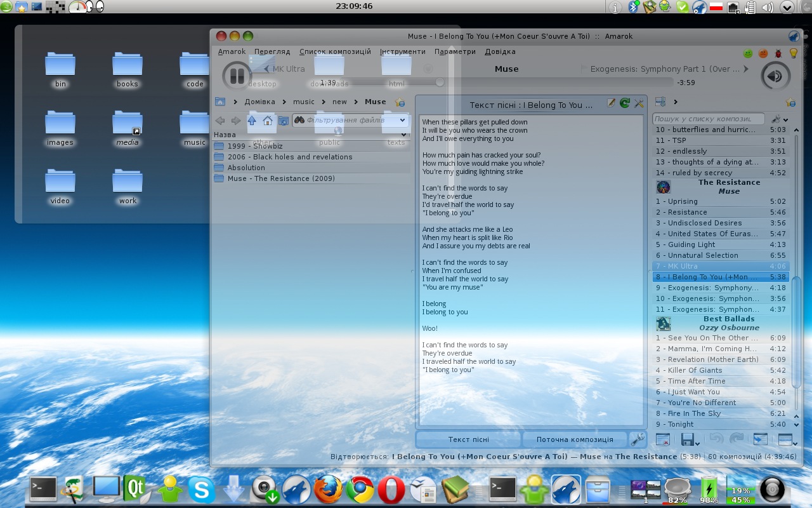Click the Текст пісні applet button
The width and height of the screenshot is (812, 508).
[x=468, y=439]
